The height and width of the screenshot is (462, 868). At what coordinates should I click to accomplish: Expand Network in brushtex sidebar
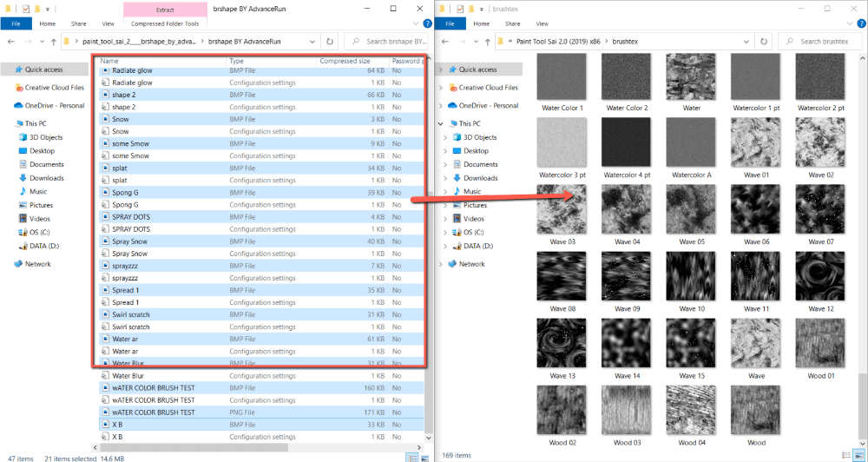[441, 264]
